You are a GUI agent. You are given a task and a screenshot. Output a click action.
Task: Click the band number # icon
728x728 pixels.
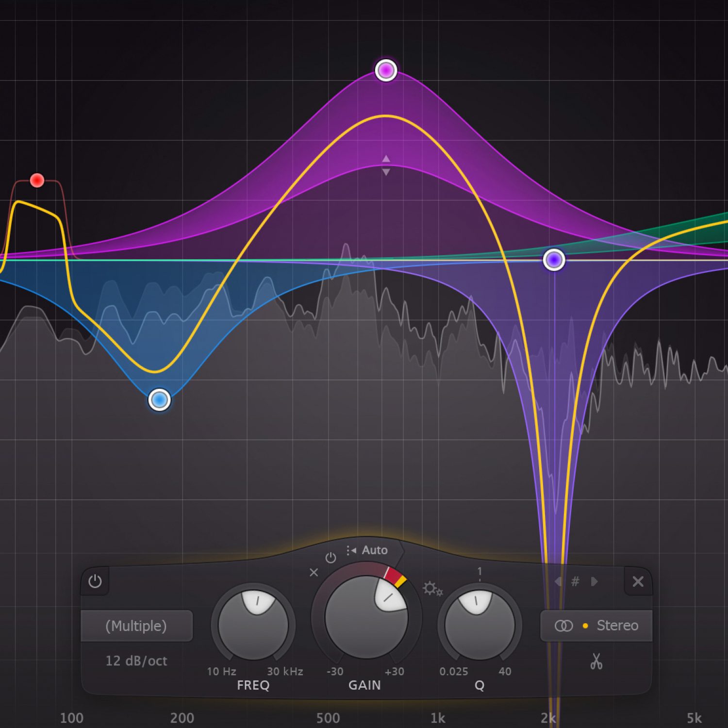(x=576, y=581)
